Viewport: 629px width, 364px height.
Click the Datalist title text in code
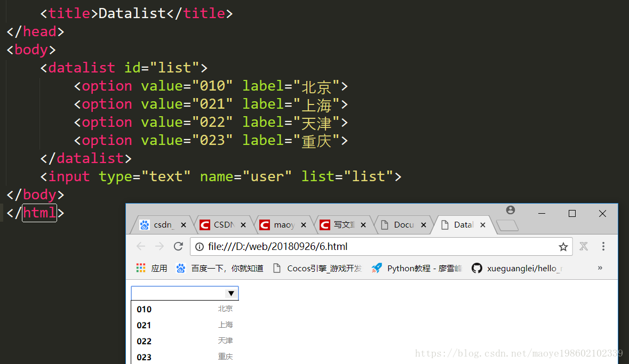coord(132,13)
